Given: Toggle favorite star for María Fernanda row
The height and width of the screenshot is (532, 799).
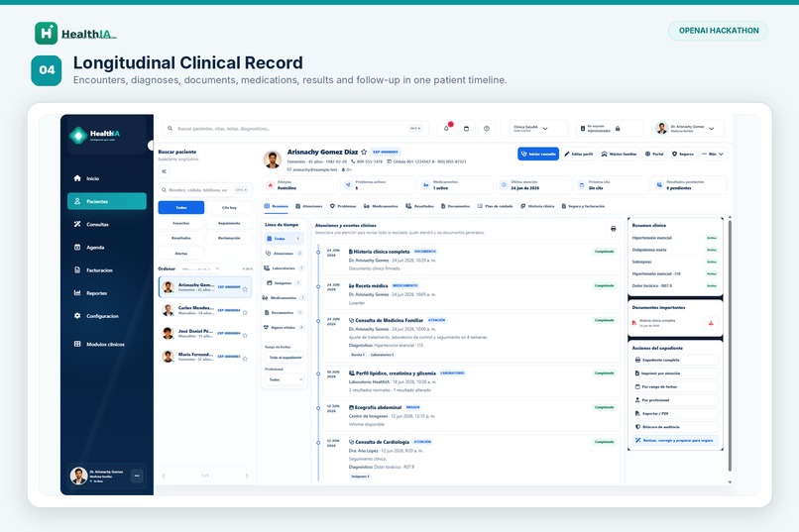Looking at the screenshot, I should pyautogui.click(x=245, y=358).
